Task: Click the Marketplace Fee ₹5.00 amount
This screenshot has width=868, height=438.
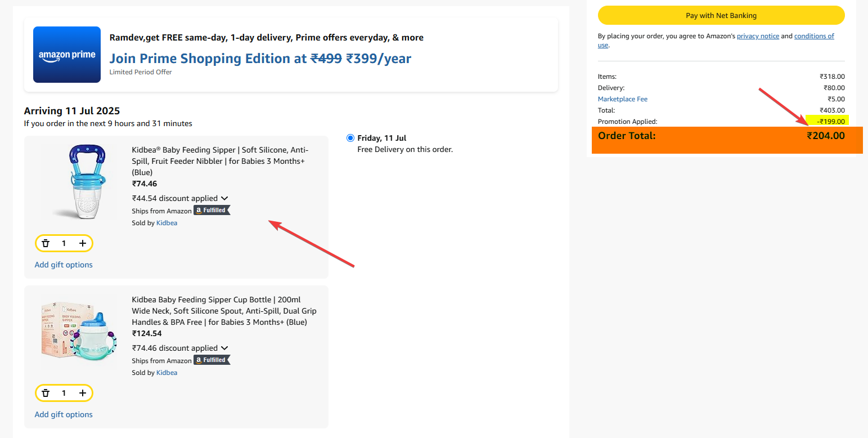Action: [836, 99]
